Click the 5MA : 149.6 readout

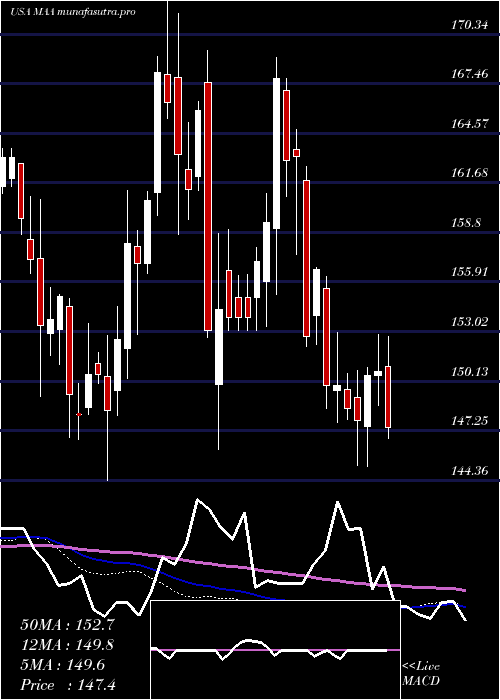coord(63,665)
